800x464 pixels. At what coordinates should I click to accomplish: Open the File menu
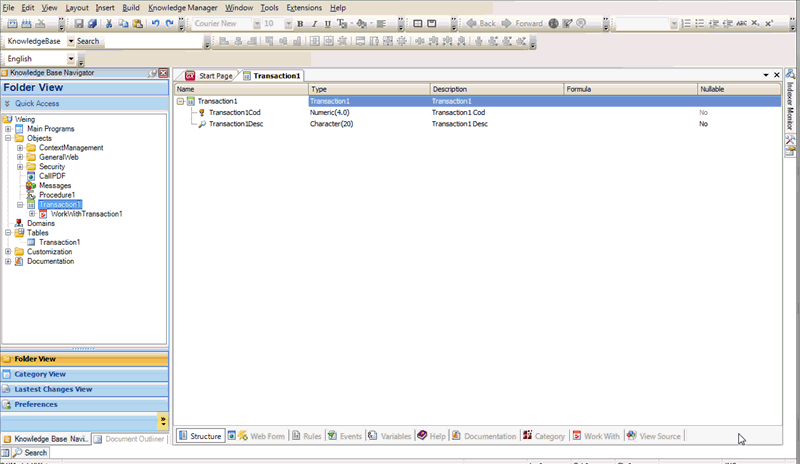tap(8, 8)
